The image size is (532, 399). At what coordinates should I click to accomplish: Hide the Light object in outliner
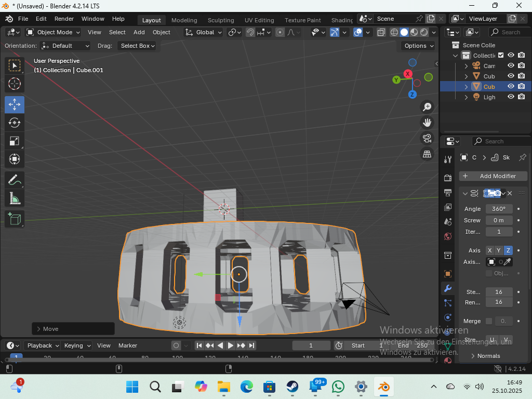point(511,97)
